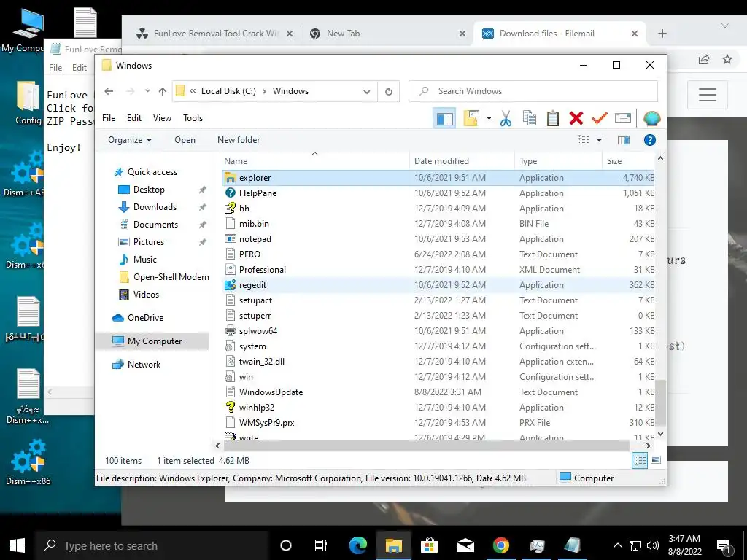The width and height of the screenshot is (747, 560).
Task: Select the HelpPane file row
Action: pyautogui.click(x=438, y=192)
